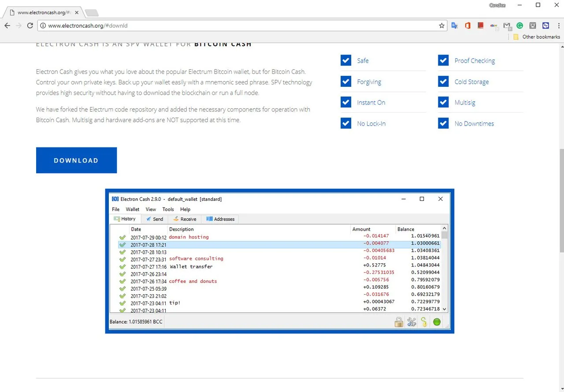Select the domain hosting transaction row
The image size is (564, 392).
point(279,237)
